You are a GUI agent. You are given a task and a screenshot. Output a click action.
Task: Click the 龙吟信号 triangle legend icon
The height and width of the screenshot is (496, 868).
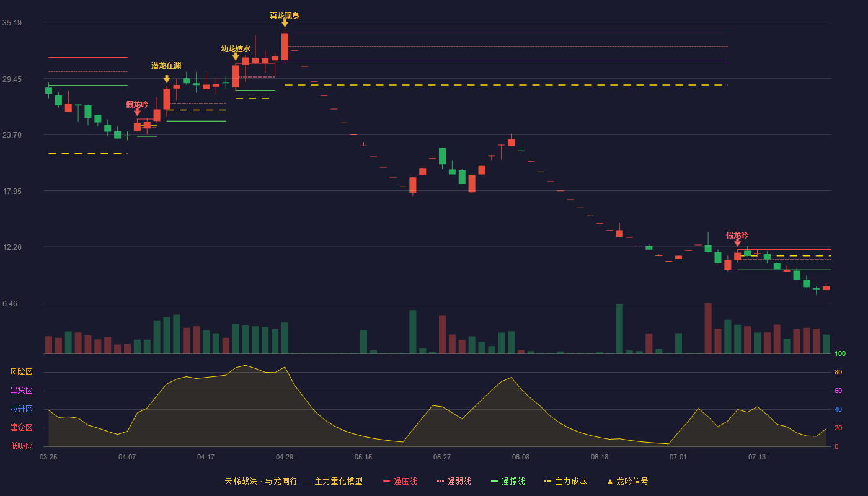point(610,482)
